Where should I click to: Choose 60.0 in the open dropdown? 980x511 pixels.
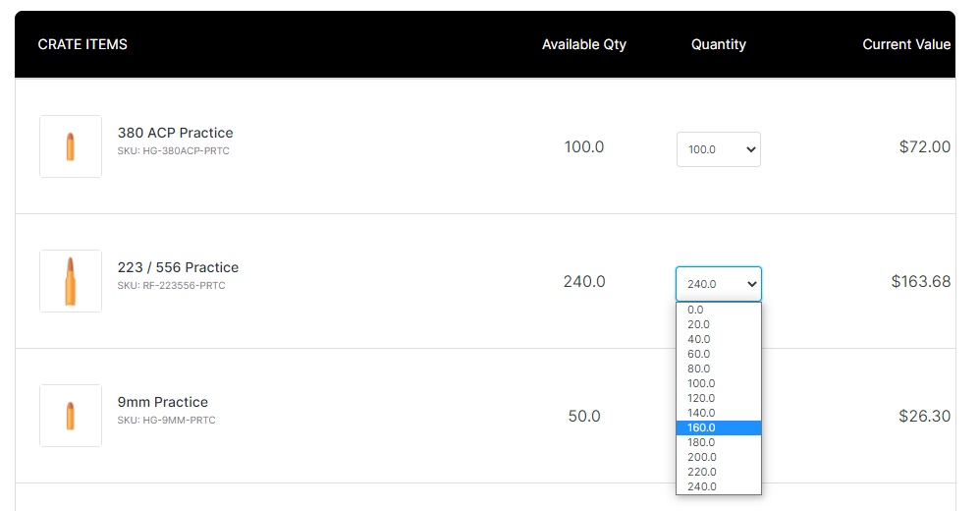(x=719, y=354)
